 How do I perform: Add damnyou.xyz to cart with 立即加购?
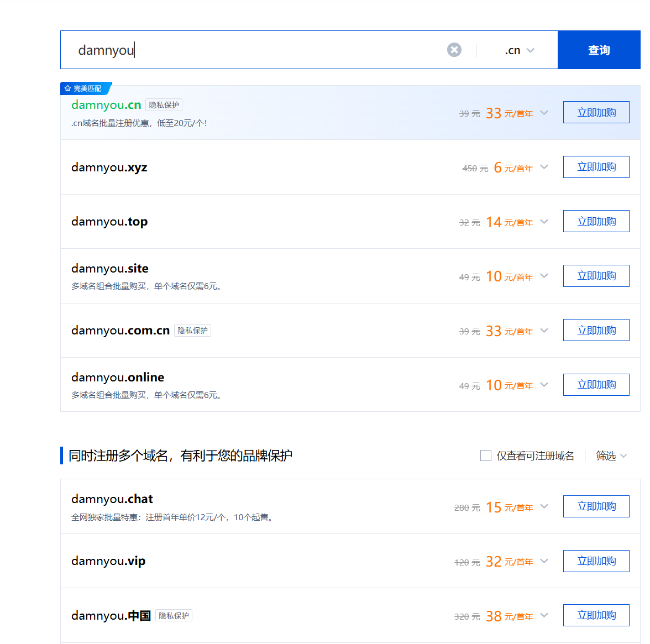coord(596,167)
